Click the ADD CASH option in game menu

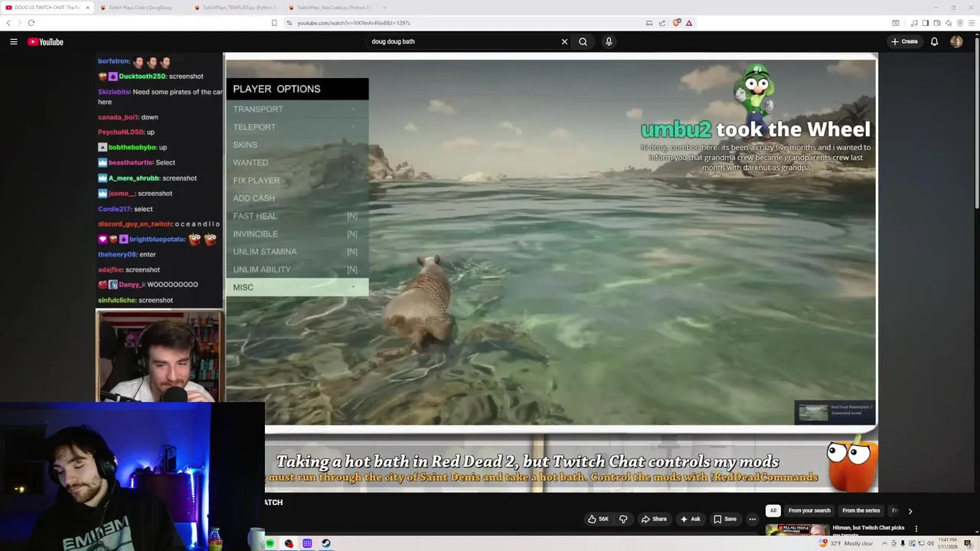(297, 198)
